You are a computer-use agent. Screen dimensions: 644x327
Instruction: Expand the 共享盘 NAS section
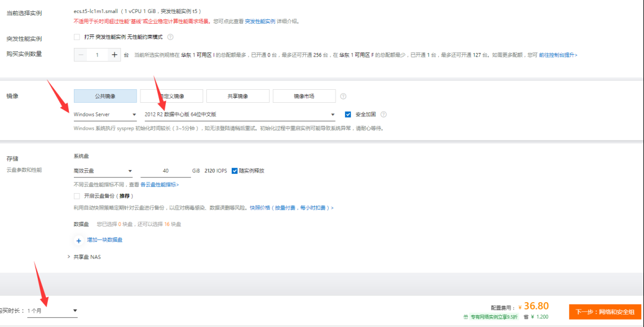86,257
